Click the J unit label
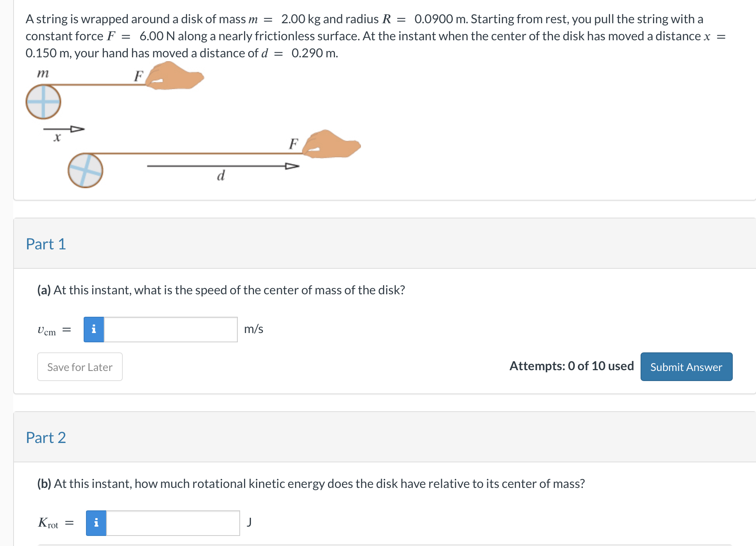 pyautogui.click(x=250, y=522)
